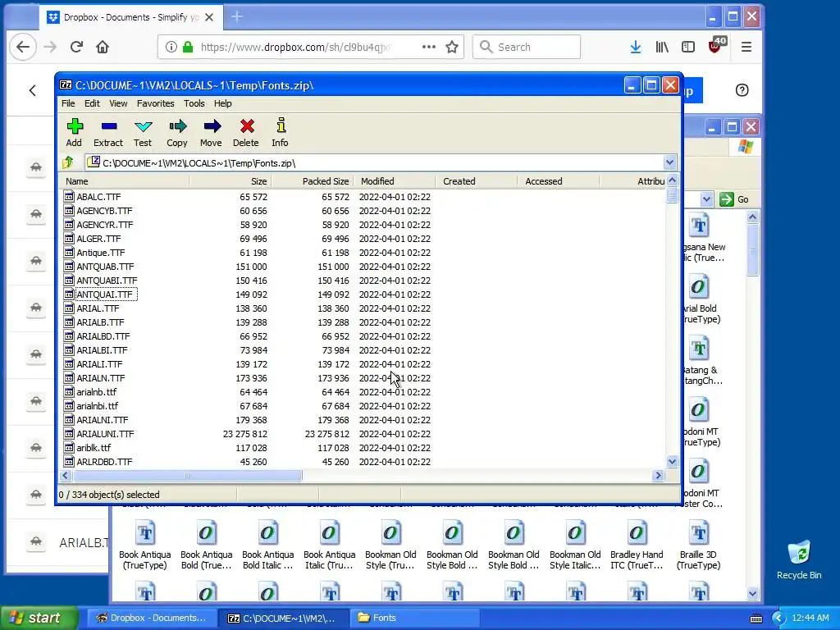
Task: Toggle the Firefox sidebar icon
Action: [688, 47]
